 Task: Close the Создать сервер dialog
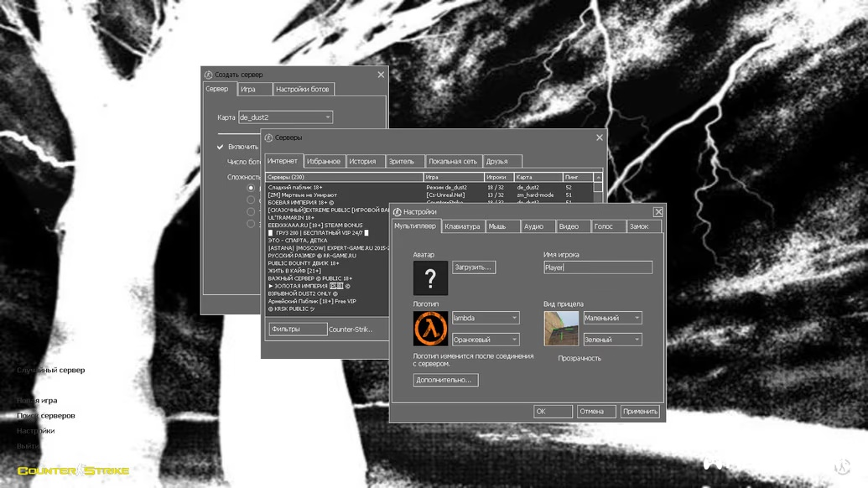click(381, 75)
